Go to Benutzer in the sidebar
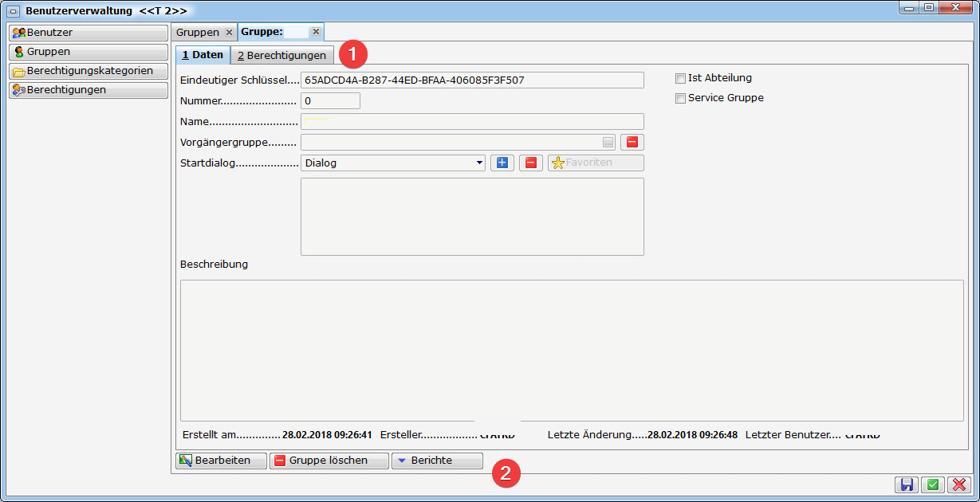 click(88, 33)
